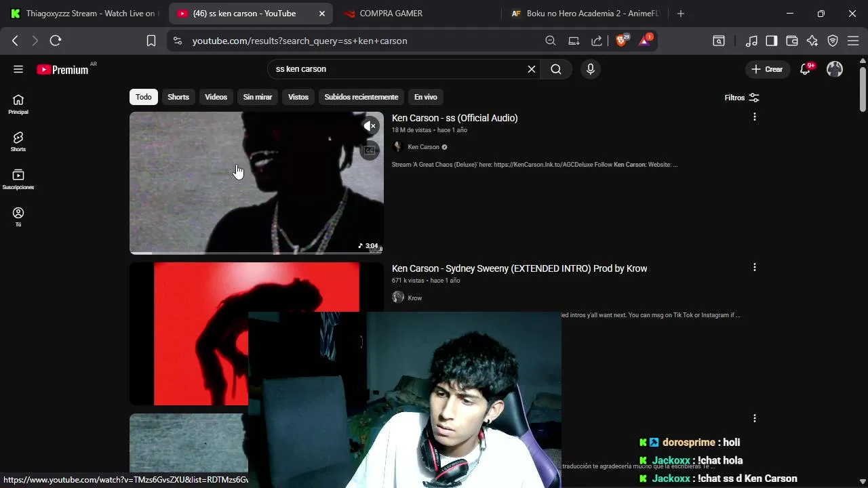Seek the preview video progress bar
The image size is (868, 488).
(256, 253)
